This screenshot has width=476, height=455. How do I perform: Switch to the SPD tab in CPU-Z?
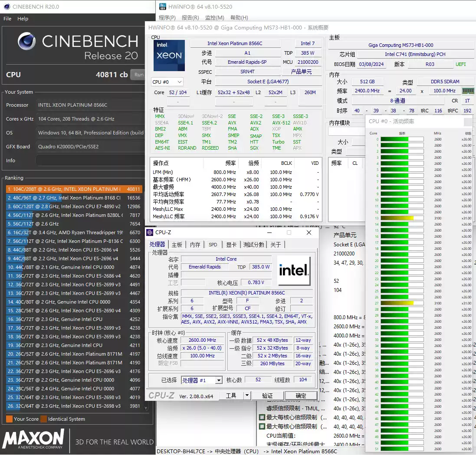(213, 244)
